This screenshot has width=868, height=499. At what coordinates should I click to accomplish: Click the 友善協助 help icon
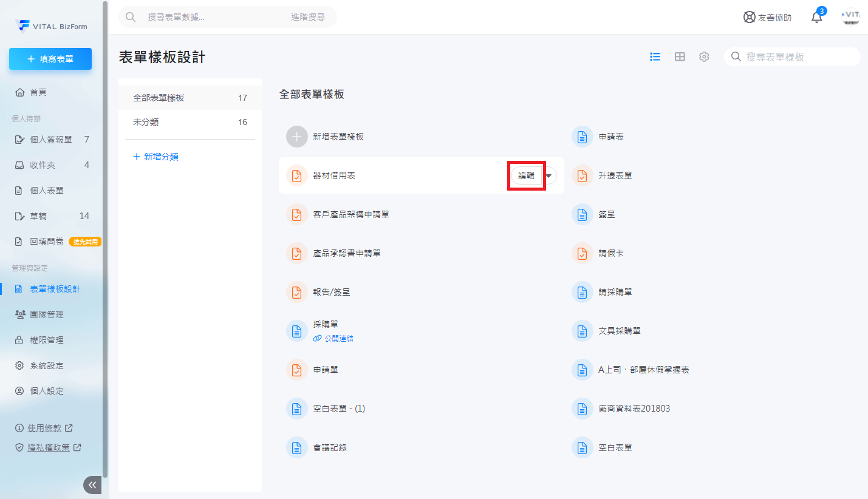coord(750,18)
